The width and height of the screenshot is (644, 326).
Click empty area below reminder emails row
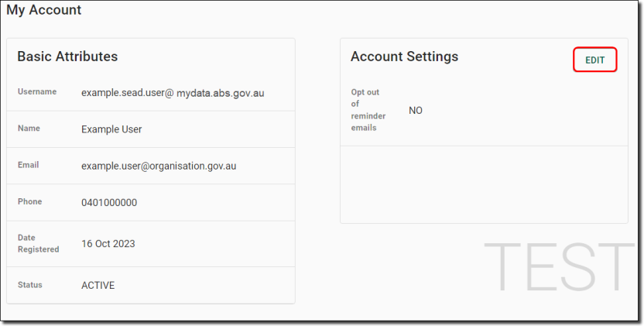click(x=484, y=184)
